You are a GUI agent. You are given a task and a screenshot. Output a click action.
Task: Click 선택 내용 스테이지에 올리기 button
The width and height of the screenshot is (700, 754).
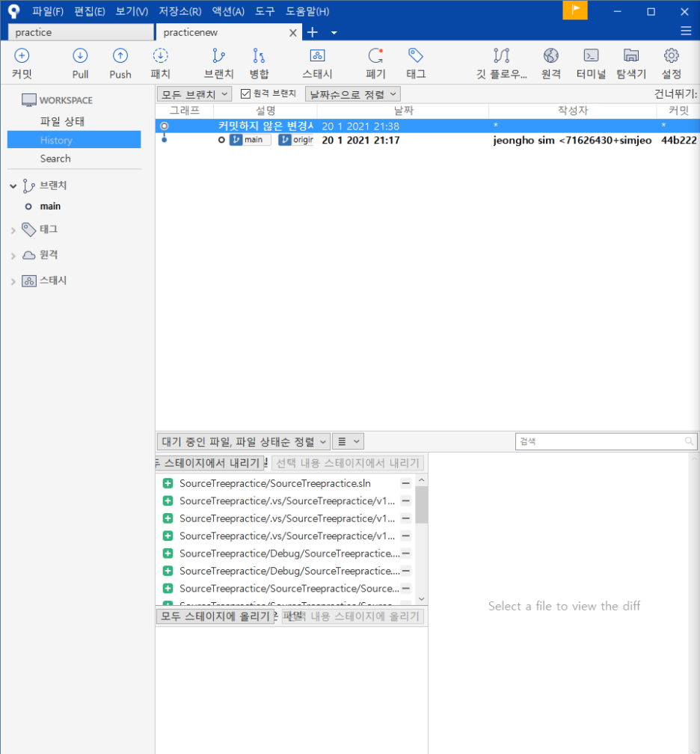(353, 616)
